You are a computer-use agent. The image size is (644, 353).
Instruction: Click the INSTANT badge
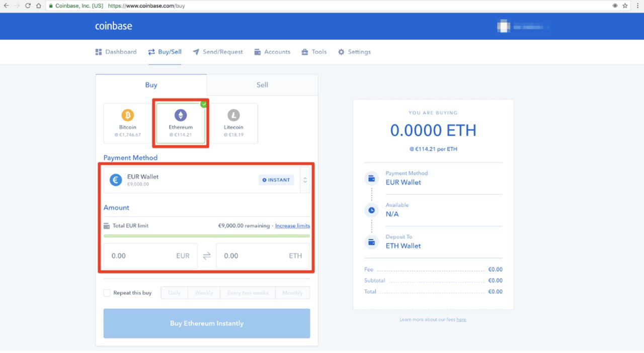coord(276,180)
